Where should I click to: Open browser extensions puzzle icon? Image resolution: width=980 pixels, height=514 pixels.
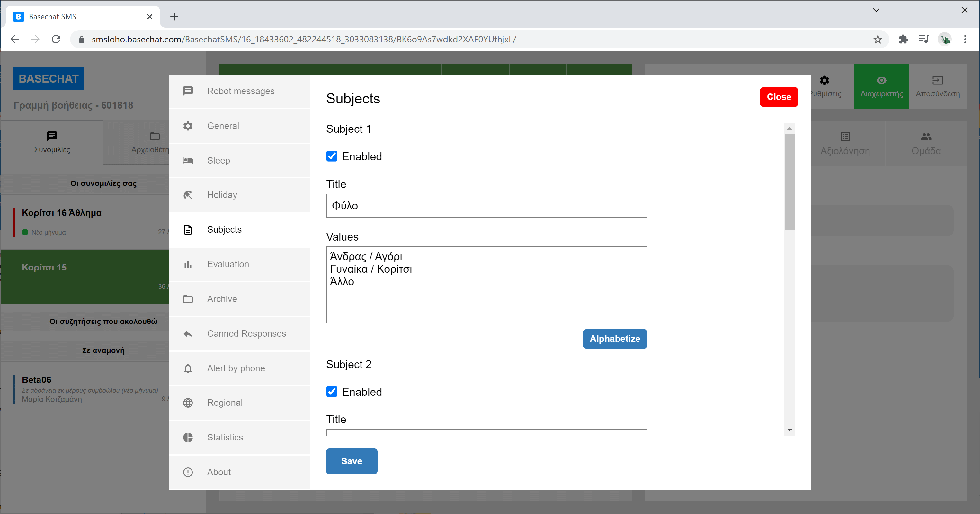pyautogui.click(x=903, y=39)
